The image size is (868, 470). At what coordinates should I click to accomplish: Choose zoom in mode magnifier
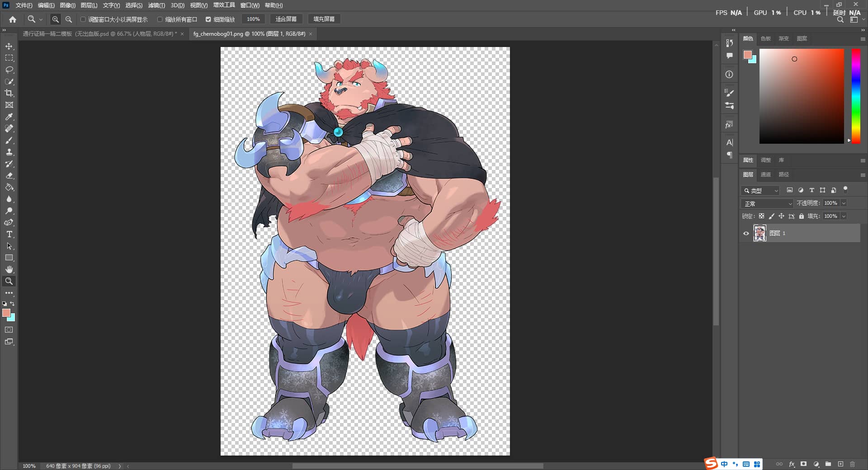[55, 19]
